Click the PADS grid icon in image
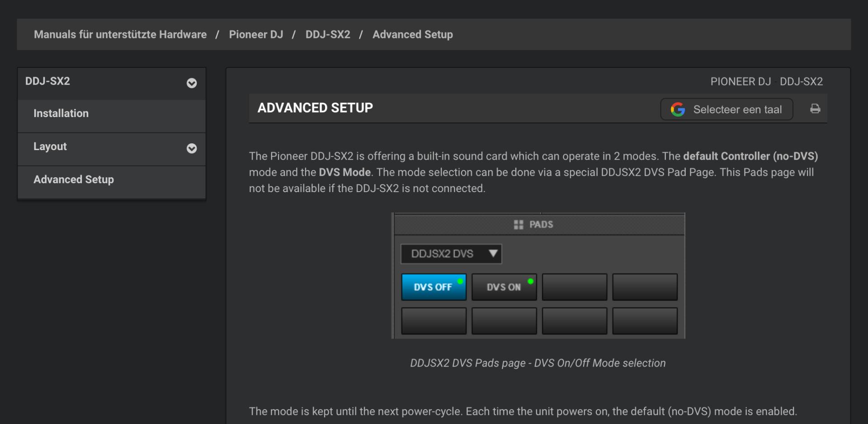The width and height of the screenshot is (868, 424). [x=519, y=225]
